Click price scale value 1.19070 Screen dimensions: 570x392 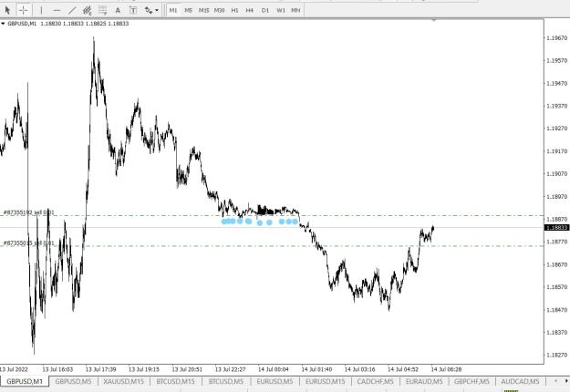(x=556, y=173)
